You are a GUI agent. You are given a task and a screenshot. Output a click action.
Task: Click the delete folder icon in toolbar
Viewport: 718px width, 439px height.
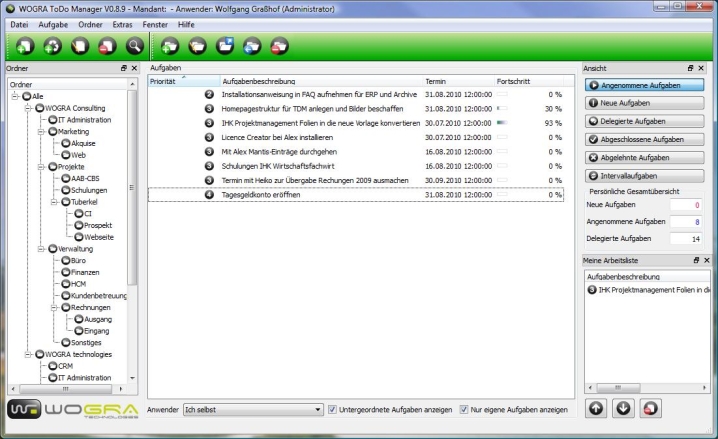pos(280,45)
